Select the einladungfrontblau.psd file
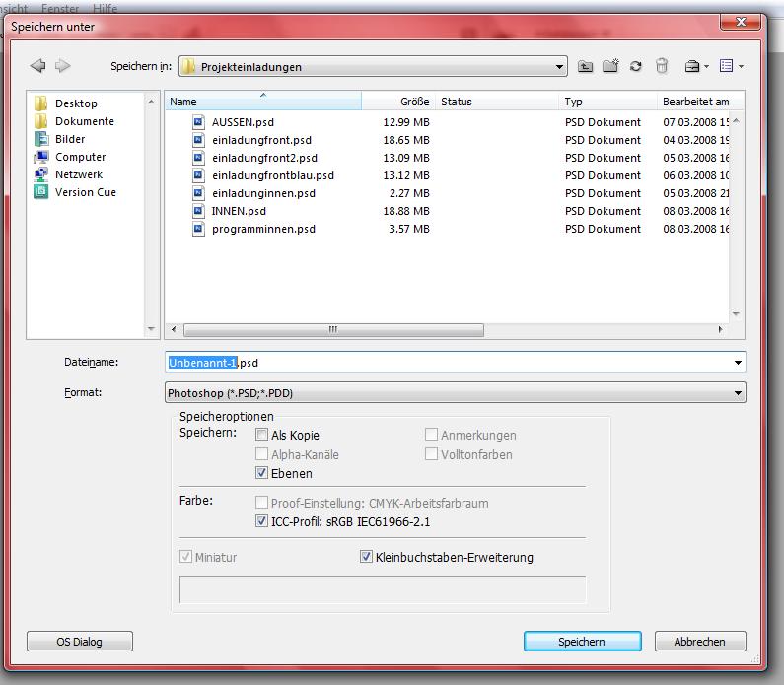784x685 pixels. (272, 175)
